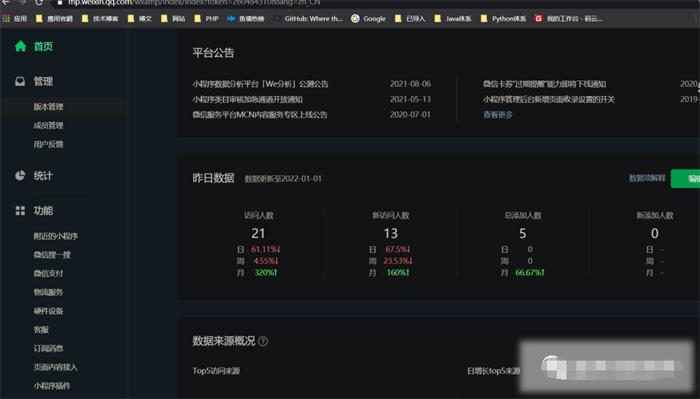Click the 新添加人数 value 0

point(654,233)
